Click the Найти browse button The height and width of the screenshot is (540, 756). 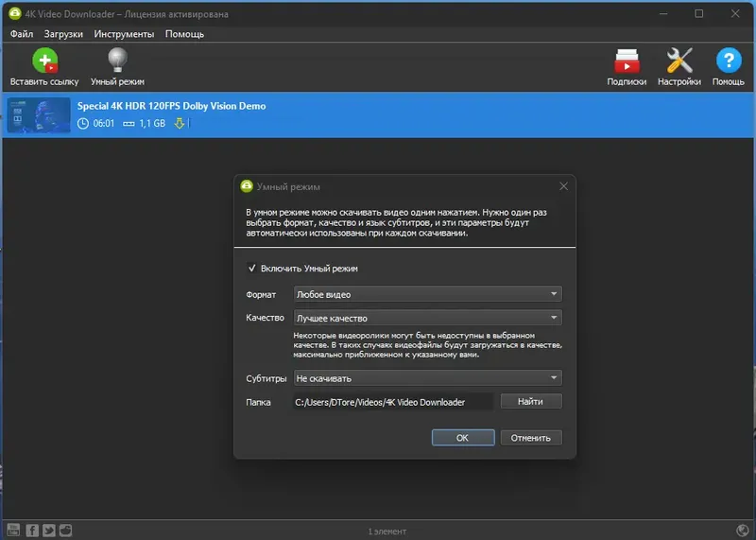[531, 402]
